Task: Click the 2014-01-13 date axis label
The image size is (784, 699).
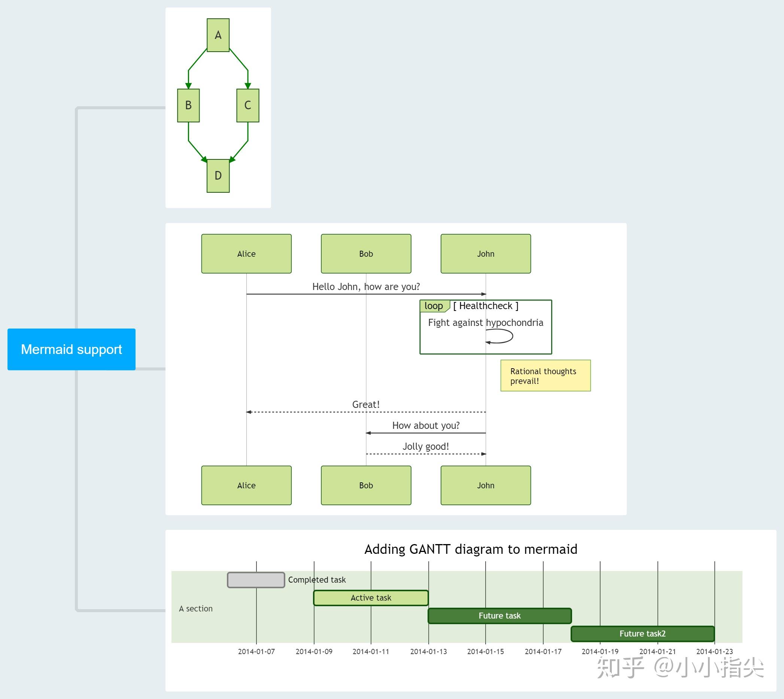Action: tap(428, 651)
